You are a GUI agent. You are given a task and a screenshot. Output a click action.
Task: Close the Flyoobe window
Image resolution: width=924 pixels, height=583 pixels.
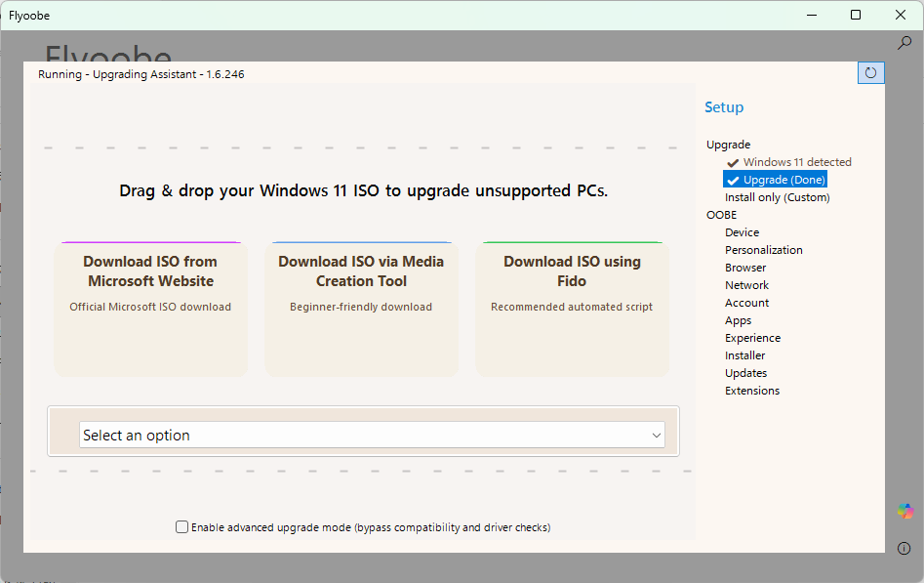tap(901, 15)
